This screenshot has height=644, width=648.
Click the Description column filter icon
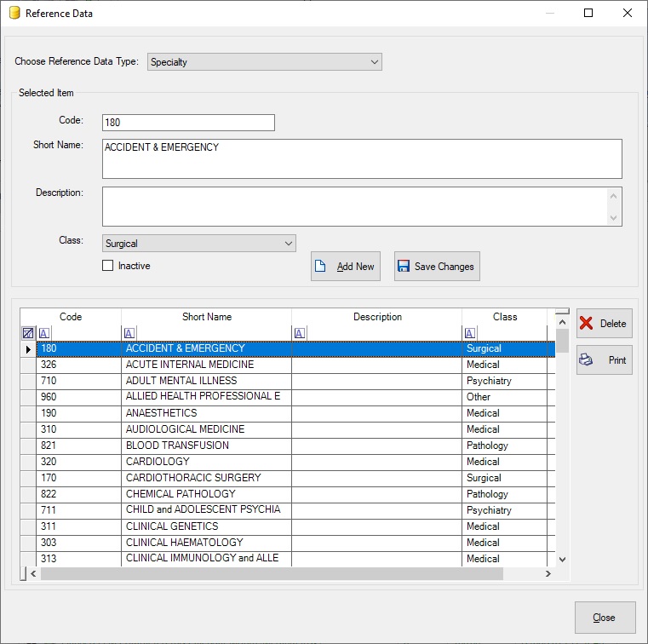click(x=300, y=333)
